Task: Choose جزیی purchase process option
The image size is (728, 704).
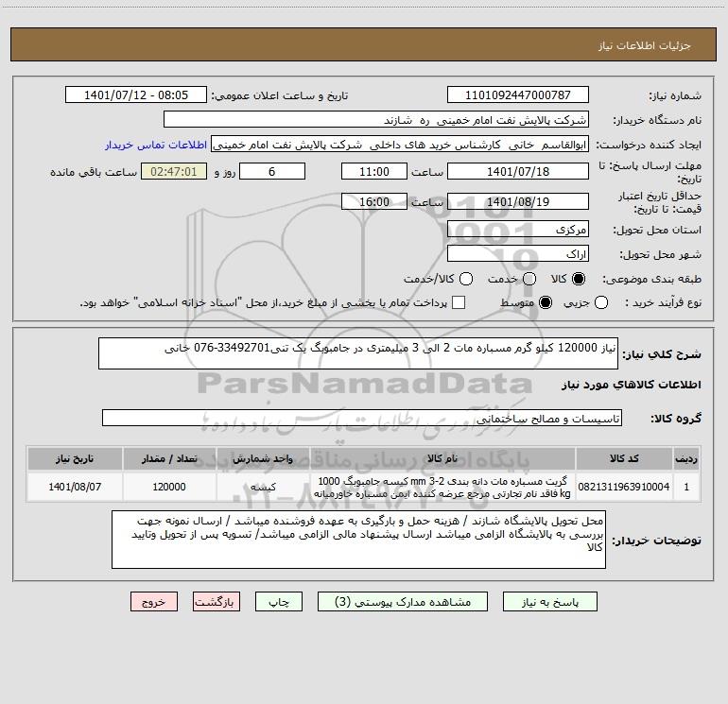Action: pyautogui.click(x=600, y=302)
